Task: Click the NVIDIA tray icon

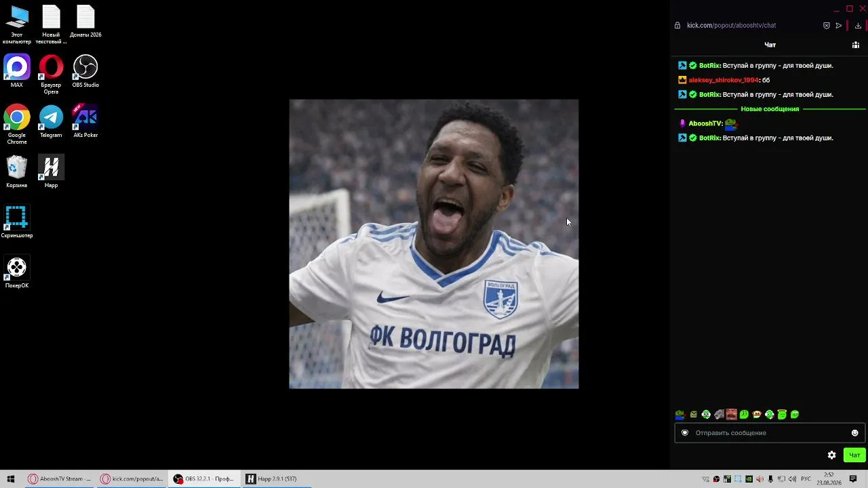Action: [749, 479]
